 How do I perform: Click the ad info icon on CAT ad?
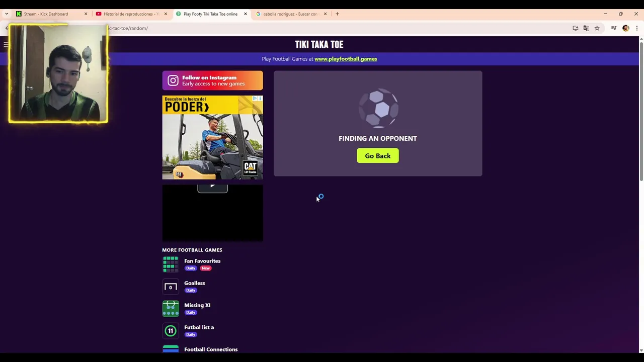click(255, 99)
